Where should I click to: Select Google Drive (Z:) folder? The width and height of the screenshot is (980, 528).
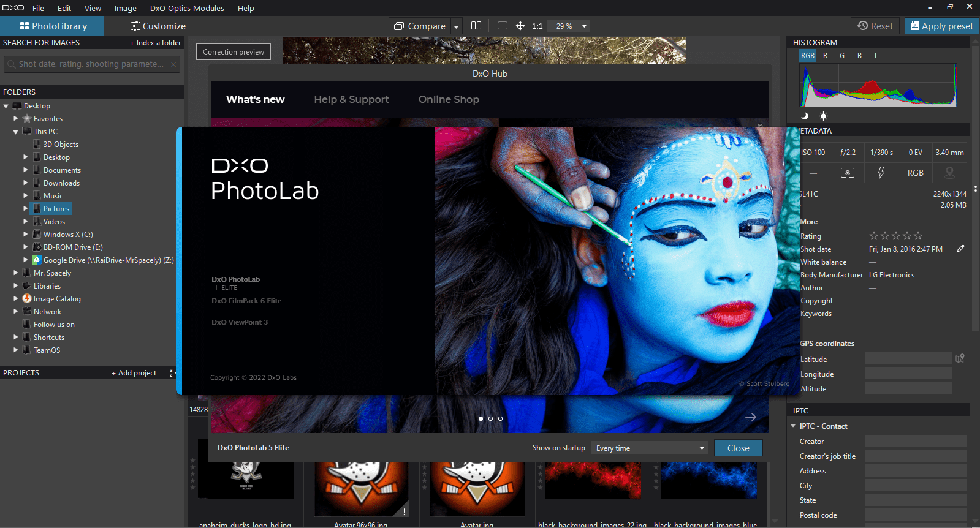[x=103, y=260]
